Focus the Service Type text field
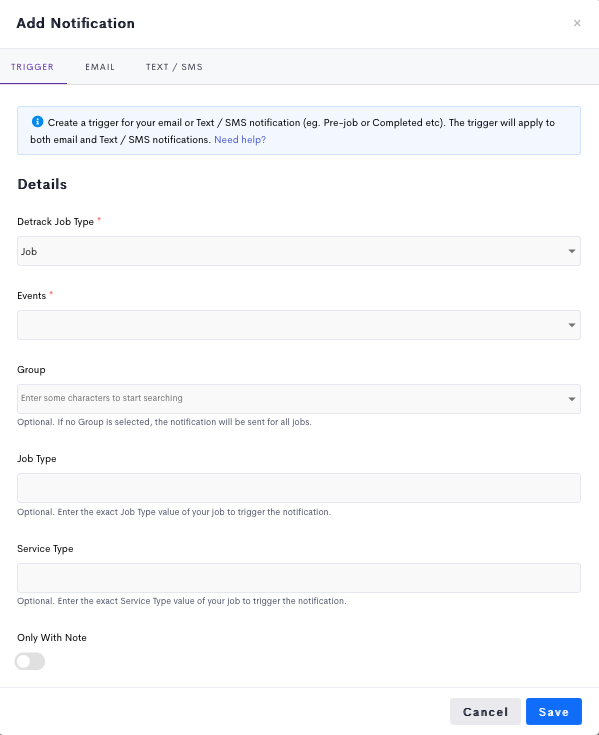The width and height of the screenshot is (599, 735). [299, 578]
